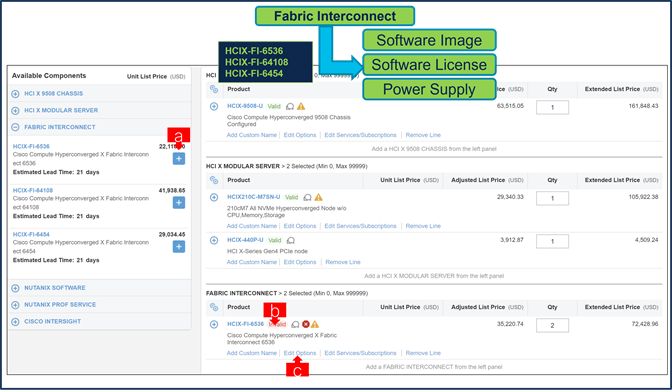
Task: Click extended price 161,848.43
Action: pos(643,106)
